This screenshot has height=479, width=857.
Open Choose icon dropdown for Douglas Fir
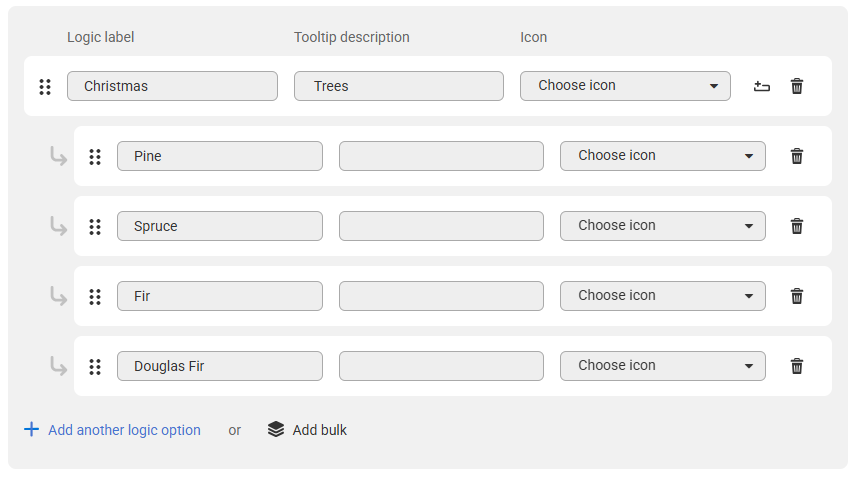coord(662,366)
